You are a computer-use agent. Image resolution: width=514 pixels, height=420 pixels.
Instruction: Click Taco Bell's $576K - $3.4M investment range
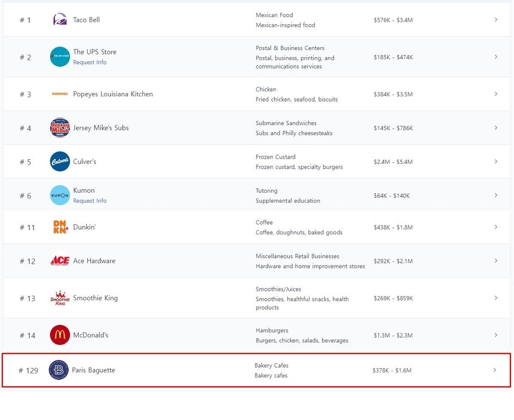tap(393, 20)
